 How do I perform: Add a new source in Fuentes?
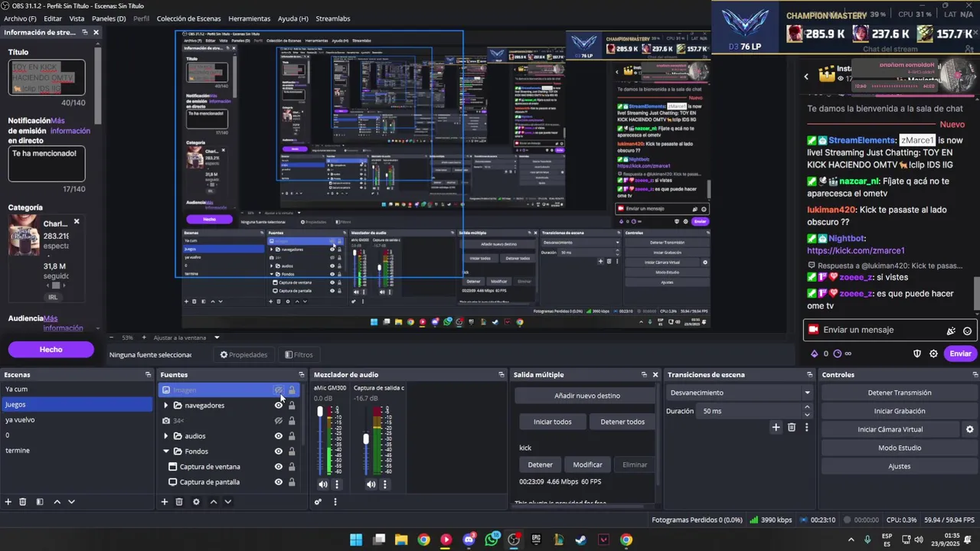(164, 502)
